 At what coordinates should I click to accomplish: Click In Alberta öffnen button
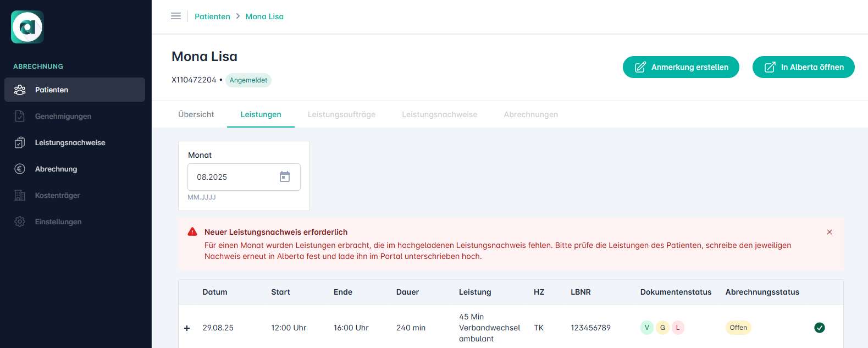(x=803, y=67)
